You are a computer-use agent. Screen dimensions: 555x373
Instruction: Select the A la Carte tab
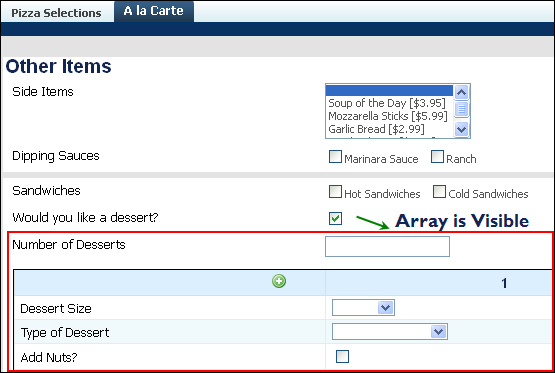154,11
